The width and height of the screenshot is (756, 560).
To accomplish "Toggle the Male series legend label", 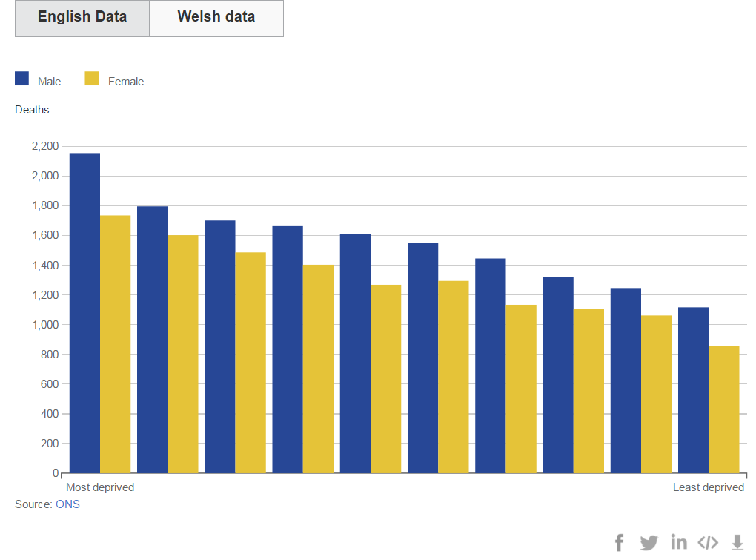I will tap(50, 82).
